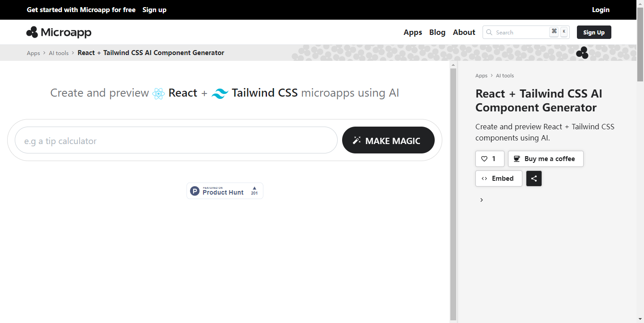Click the sidebar title React + Tailwind CSS AI Component Generator
The width and height of the screenshot is (644, 323).
pos(539,101)
